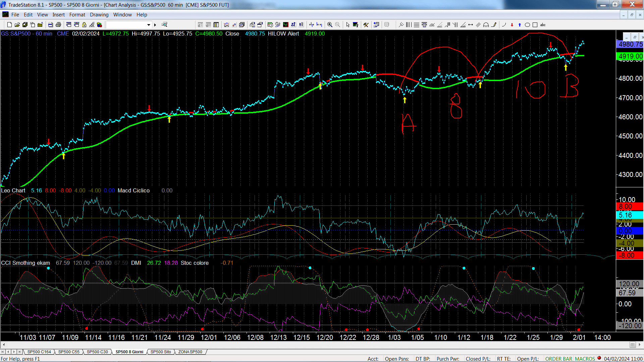This screenshot has width=644, height=362.
Task: Select the SP500 8 Giorni tab
Action: coord(129,352)
